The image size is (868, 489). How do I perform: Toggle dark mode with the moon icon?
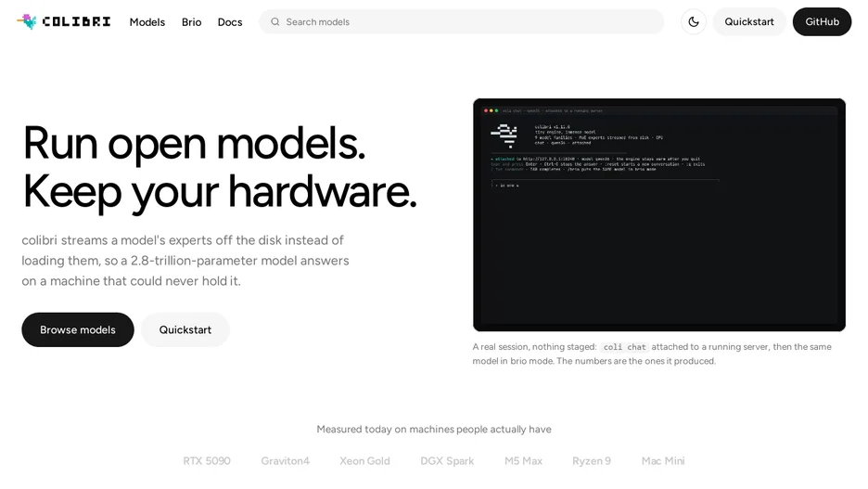click(693, 21)
